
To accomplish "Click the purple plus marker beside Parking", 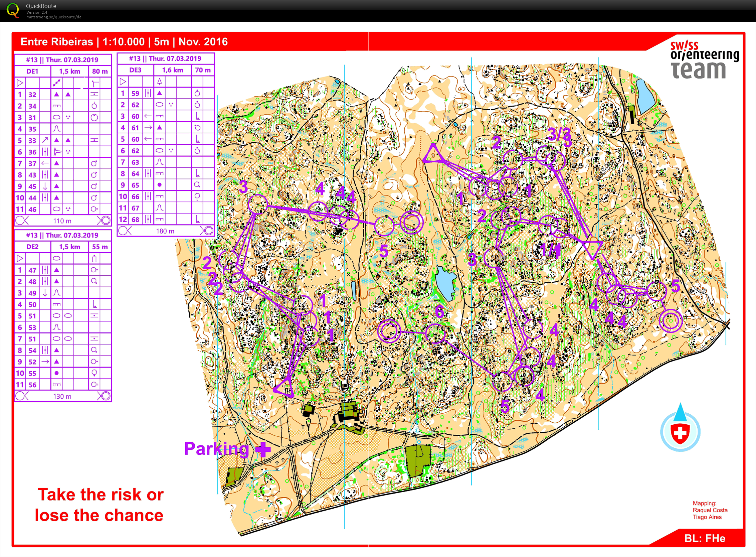I will pyautogui.click(x=263, y=449).
